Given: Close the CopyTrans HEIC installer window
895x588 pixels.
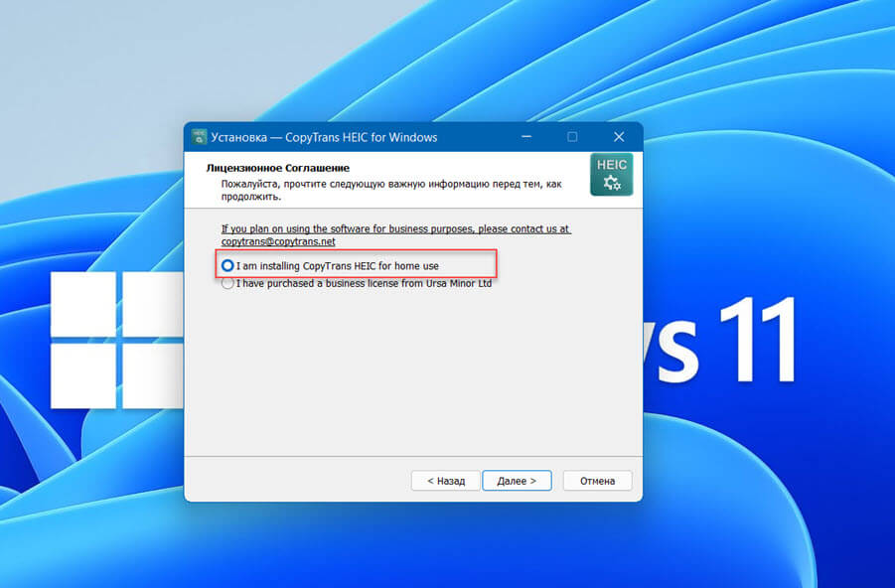Looking at the screenshot, I should tap(619, 137).
